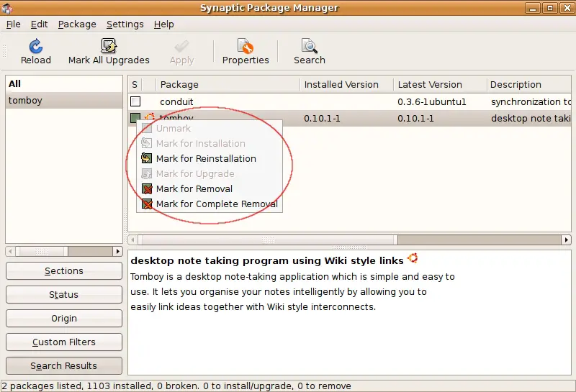
Task: Click conduit latest version 0.3.6-1ubuntu1
Action: pyautogui.click(x=431, y=101)
